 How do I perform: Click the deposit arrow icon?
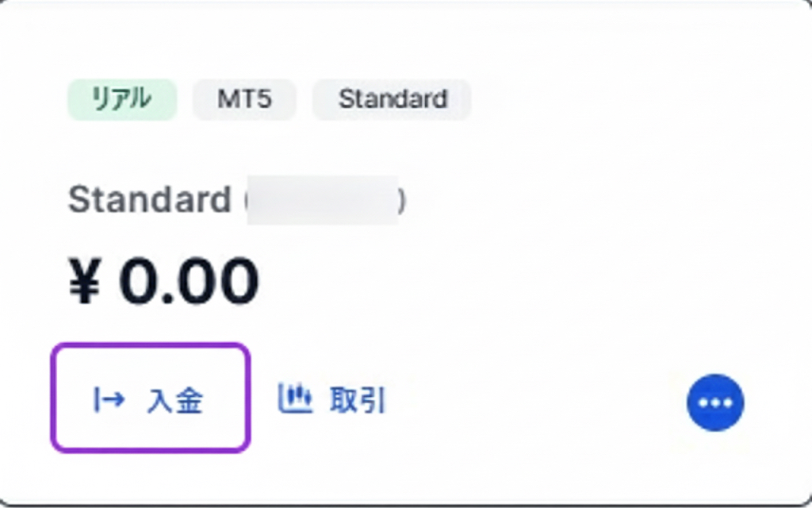pos(109,399)
